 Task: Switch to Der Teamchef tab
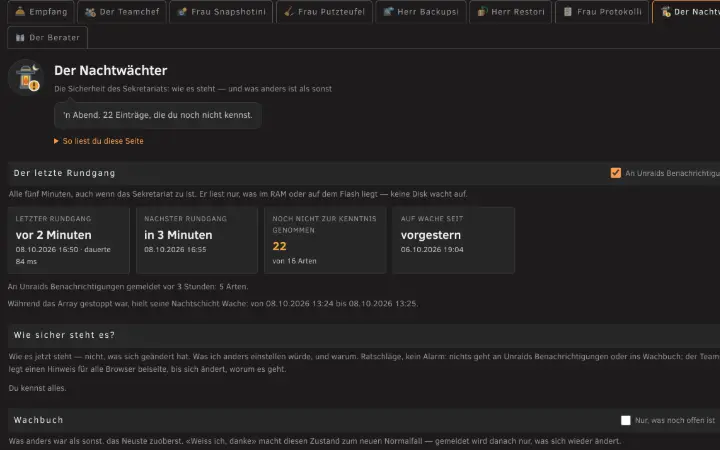click(122, 11)
